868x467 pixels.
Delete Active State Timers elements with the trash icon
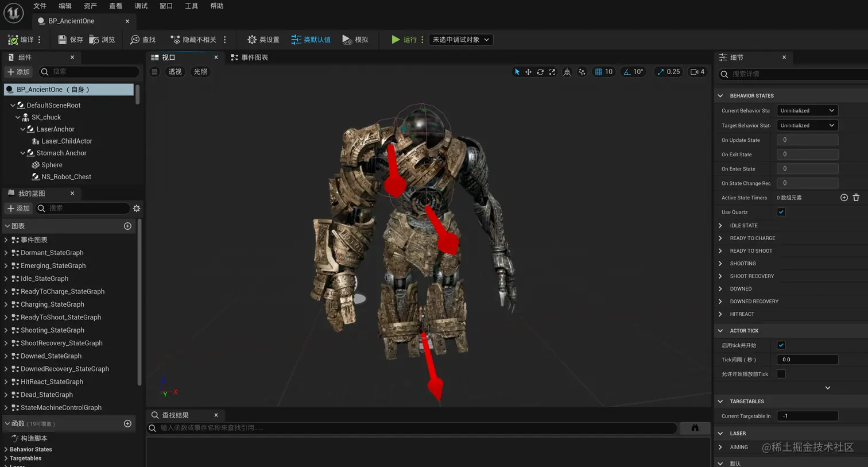[856, 198]
